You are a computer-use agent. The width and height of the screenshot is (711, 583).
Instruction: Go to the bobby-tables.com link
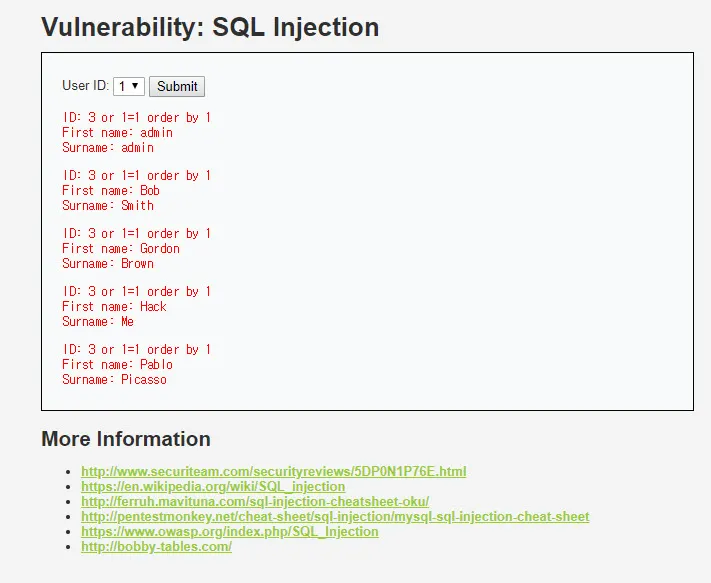pyautogui.click(x=156, y=547)
